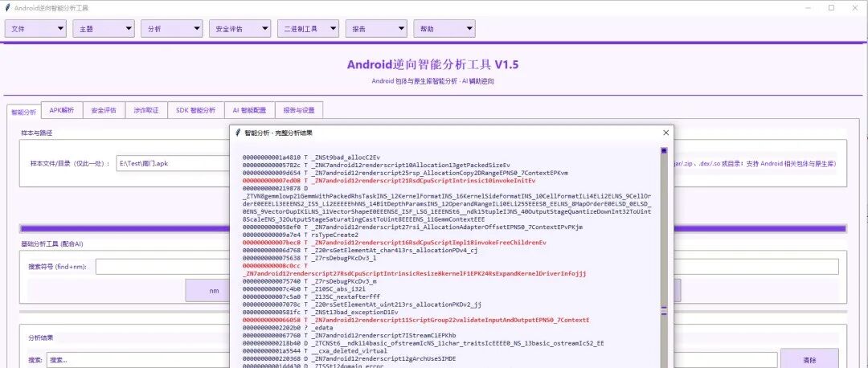The height and width of the screenshot is (368, 868).
Task: Expand the 二进制工具 dropdown
Action: 309,29
